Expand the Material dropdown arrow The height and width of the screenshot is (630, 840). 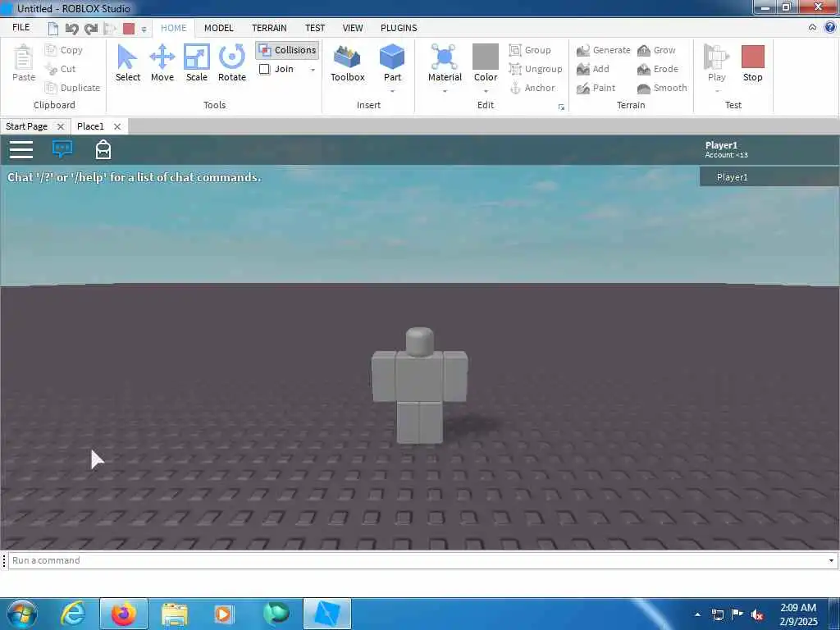445,91
